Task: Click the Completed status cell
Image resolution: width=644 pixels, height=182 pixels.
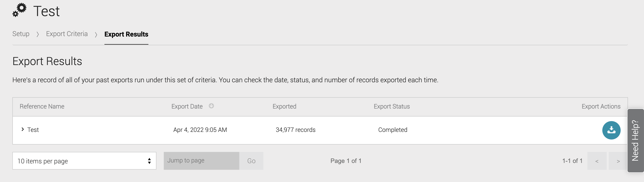Action: pos(393,130)
